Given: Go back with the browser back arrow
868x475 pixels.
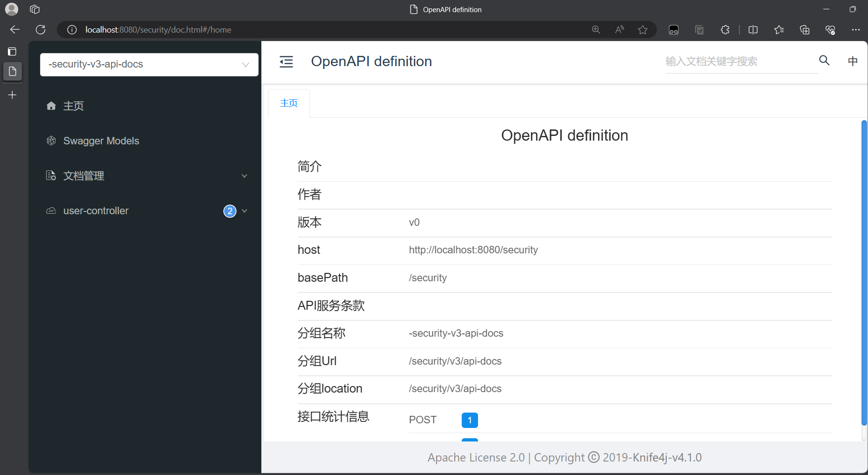Looking at the screenshot, I should 15,30.
